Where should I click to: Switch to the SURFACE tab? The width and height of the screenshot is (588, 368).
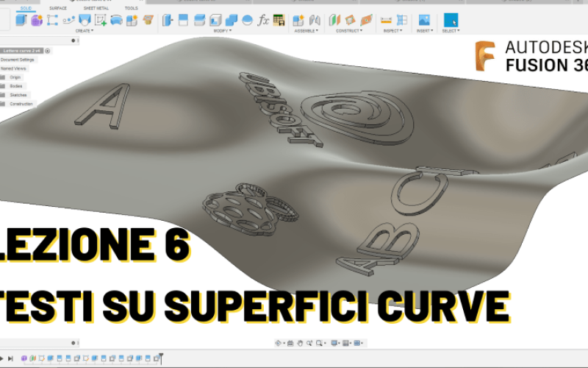pyautogui.click(x=58, y=8)
